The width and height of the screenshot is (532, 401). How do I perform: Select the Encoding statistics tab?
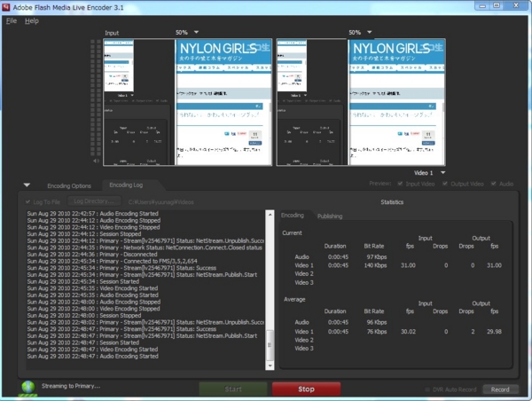[293, 216]
